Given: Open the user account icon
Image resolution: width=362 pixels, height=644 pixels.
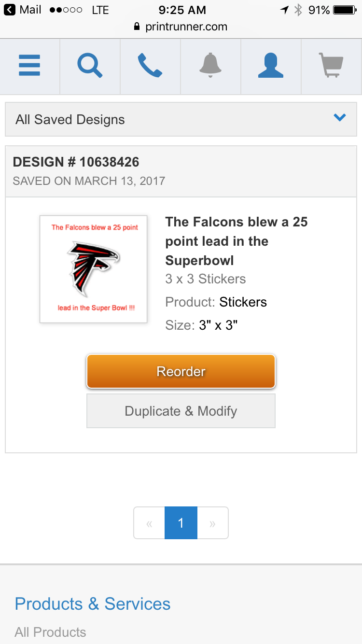Looking at the screenshot, I should coord(271,66).
